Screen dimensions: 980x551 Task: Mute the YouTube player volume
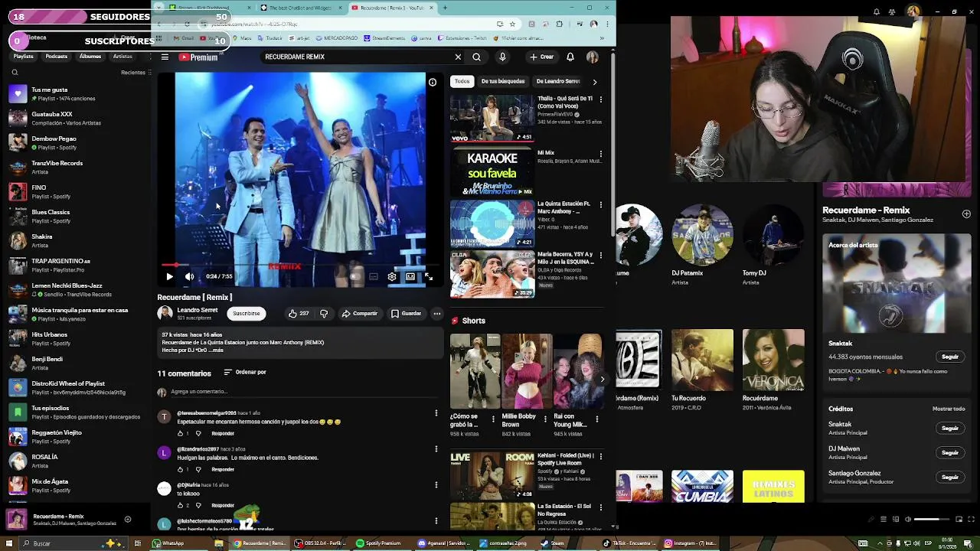189,276
